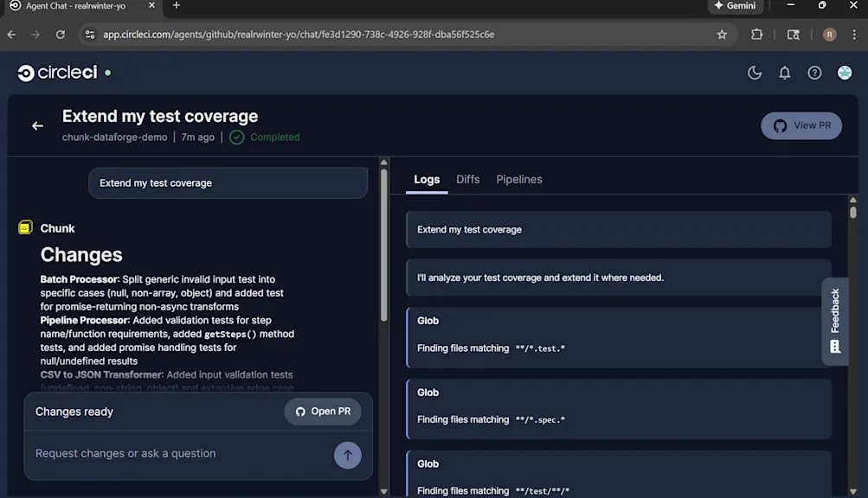The height and width of the screenshot is (498, 868).
Task: Open notifications bell
Action: 784,73
